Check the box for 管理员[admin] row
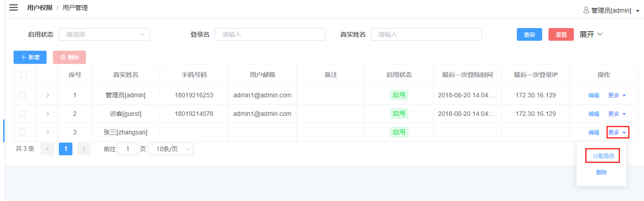The width and height of the screenshot is (644, 201). click(x=23, y=95)
